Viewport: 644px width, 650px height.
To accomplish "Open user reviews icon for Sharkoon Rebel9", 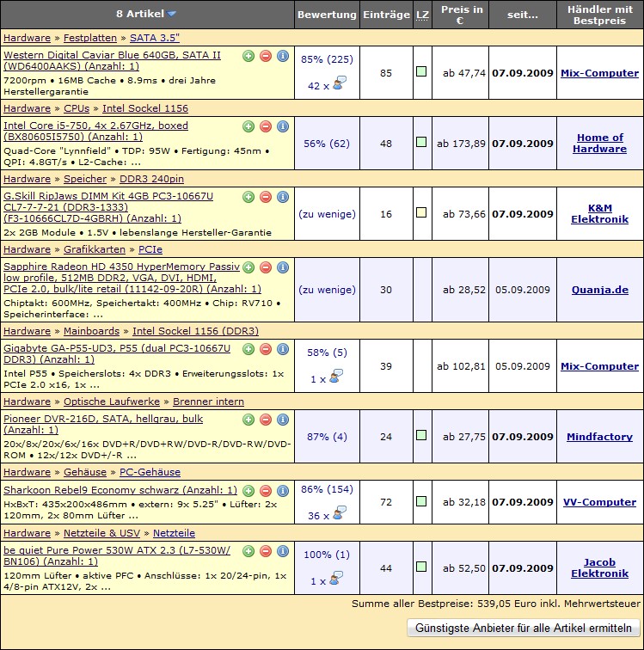I will click(x=340, y=512).
